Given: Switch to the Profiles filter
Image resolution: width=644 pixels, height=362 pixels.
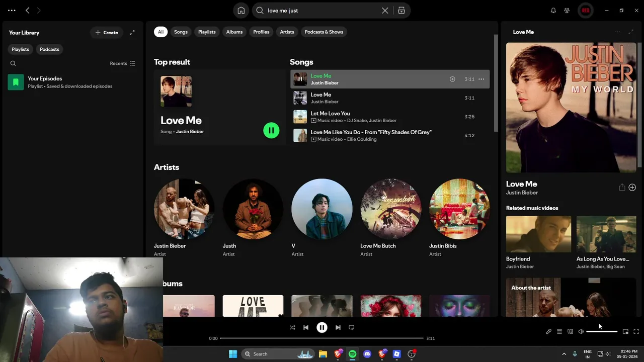Looking at the screenshot, I should [261, 32].
